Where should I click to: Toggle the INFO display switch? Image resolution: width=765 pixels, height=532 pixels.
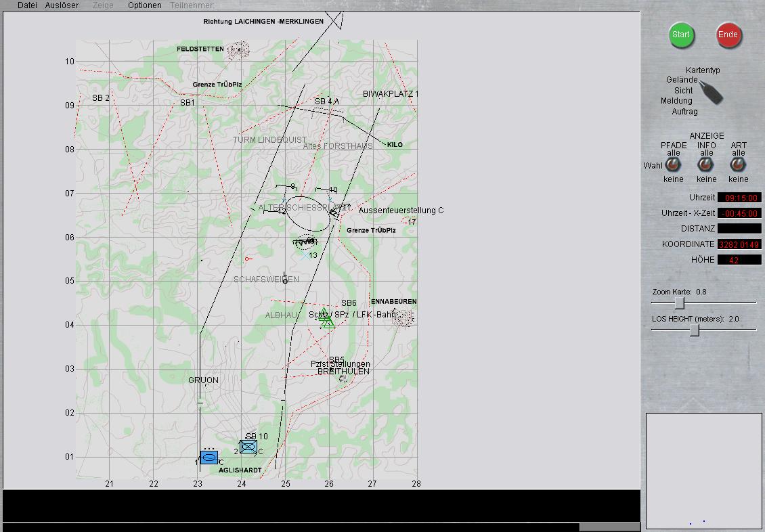point(705,165)
